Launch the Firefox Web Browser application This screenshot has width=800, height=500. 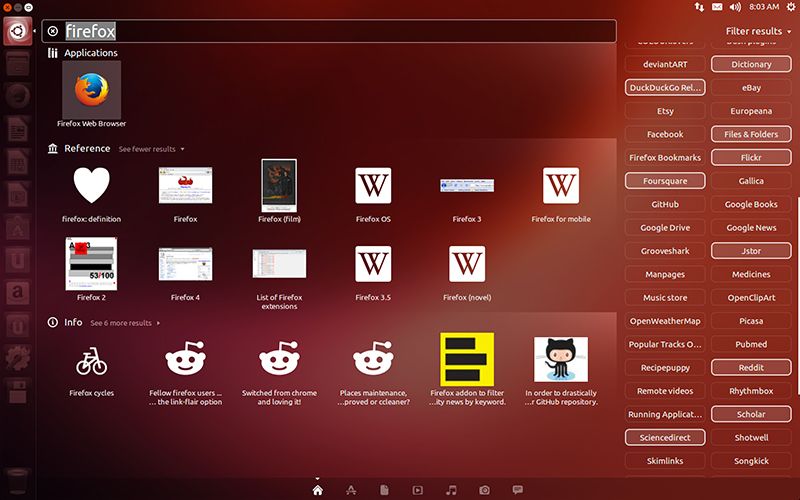[91, 90]
